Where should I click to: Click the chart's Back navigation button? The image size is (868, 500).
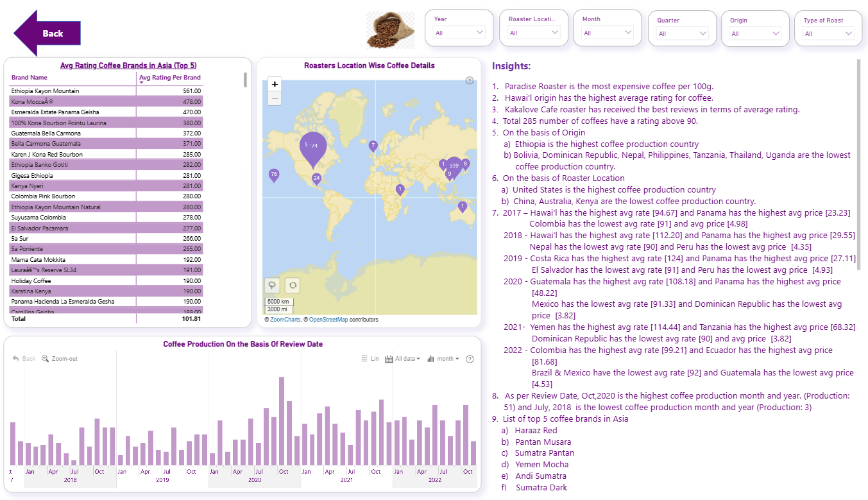pyautogui.click(x=24, y=359)
